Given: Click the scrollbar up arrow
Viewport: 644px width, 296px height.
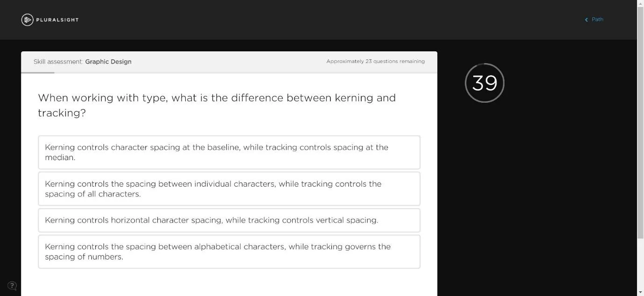Looking at the screenshot, I should [640, 3].
